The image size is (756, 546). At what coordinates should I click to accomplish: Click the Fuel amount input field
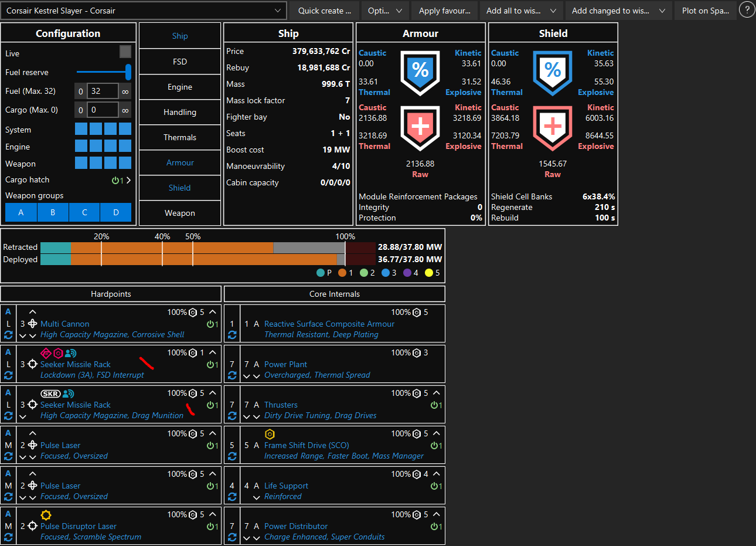click(x=103, y=91)
